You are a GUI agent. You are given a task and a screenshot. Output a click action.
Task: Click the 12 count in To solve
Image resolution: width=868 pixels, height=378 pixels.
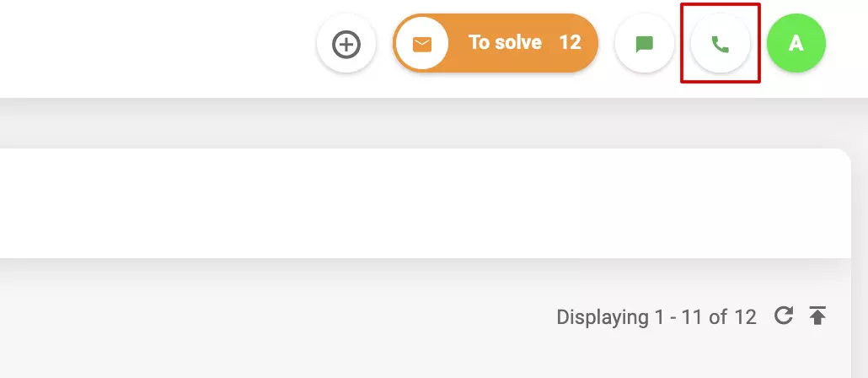pos(571,42)
